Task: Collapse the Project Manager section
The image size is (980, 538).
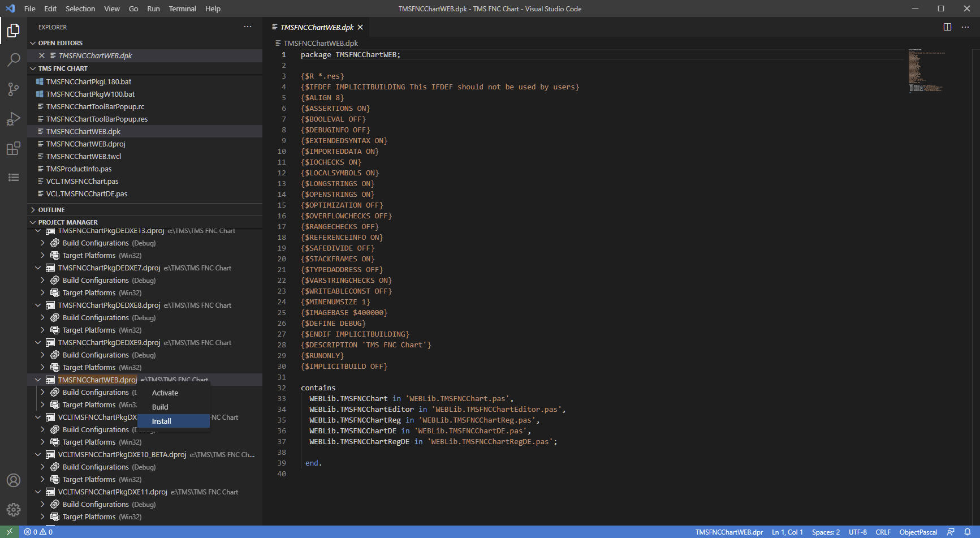Action: click(33, 222)
